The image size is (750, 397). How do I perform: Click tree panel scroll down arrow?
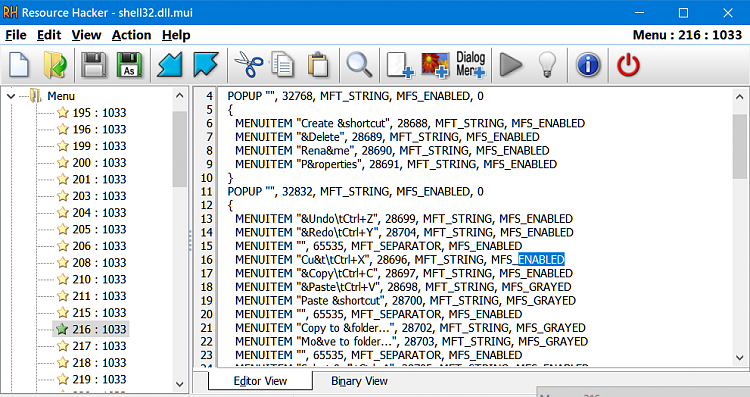[180, 384]
